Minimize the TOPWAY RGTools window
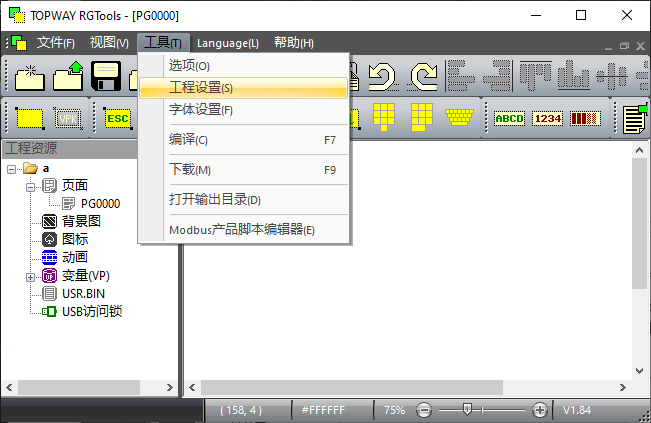Image resolution: width=651 pixels, height=423 pixels. tap(536, 15)
